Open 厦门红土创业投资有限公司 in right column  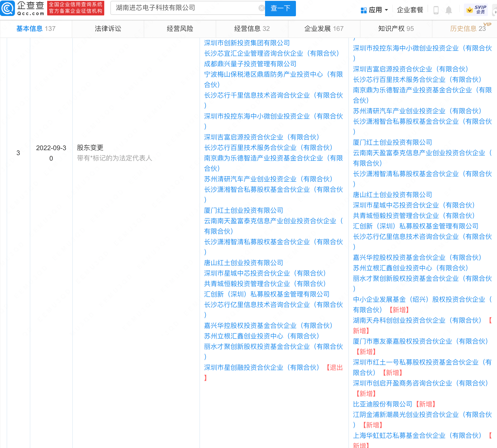pos(392,142)
